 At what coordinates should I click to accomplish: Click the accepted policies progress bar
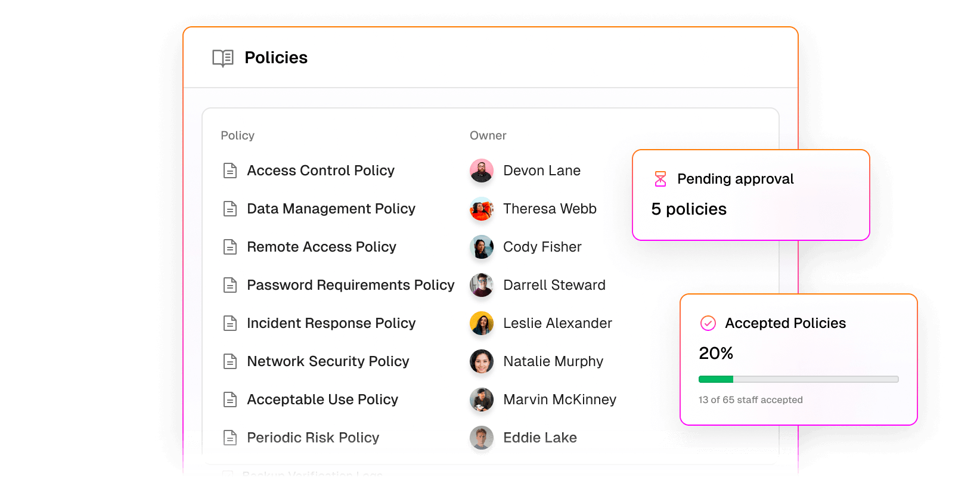pyautogui.click(x=798, y=379)
